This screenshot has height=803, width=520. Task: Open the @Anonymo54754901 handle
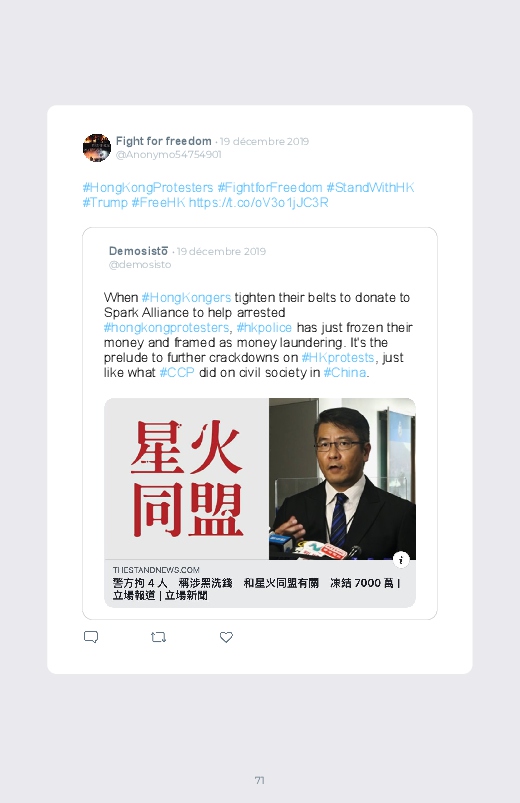click(x=169, y=155)
